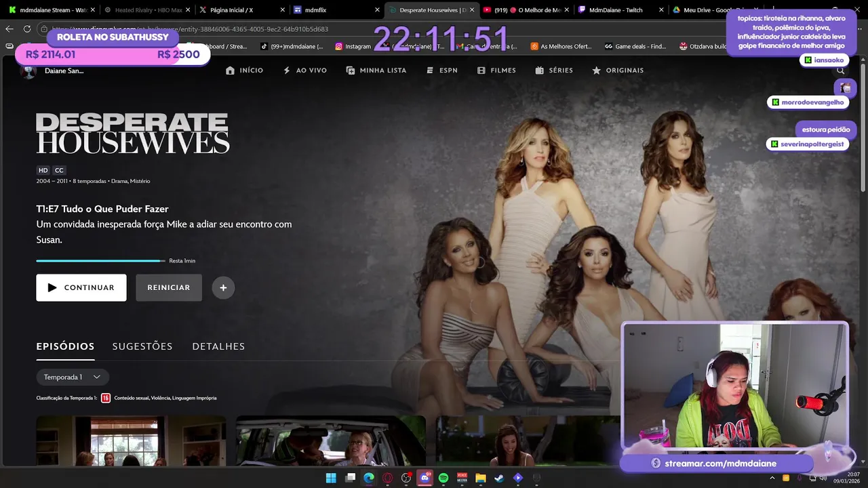The width and height of the screenshot is (868, 488).
Task: Open Minha Lista in navigation
Action: pos(376,70)
